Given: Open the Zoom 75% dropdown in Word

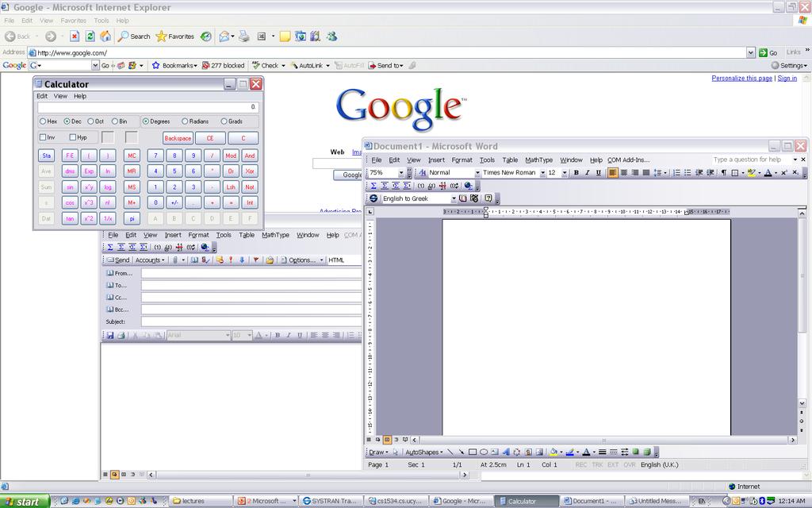Looking at the screenshot, I should coord(400,172).
